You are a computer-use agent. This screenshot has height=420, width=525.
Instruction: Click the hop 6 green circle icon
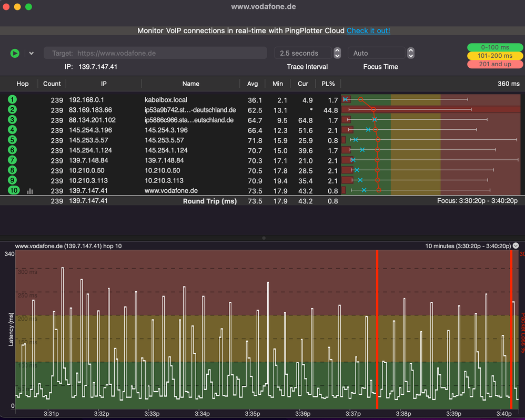click(13, 150)
